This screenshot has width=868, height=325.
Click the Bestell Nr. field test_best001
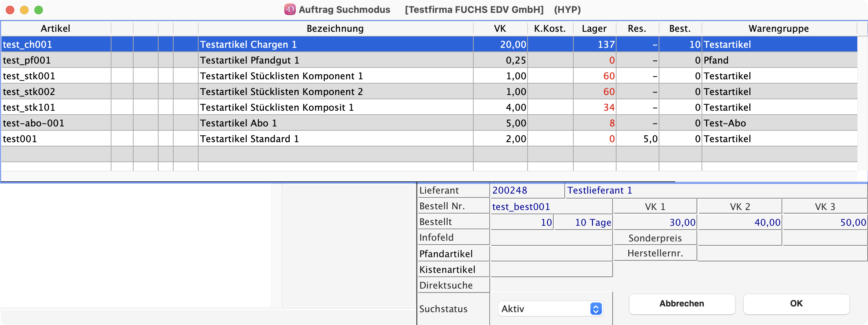551,207
